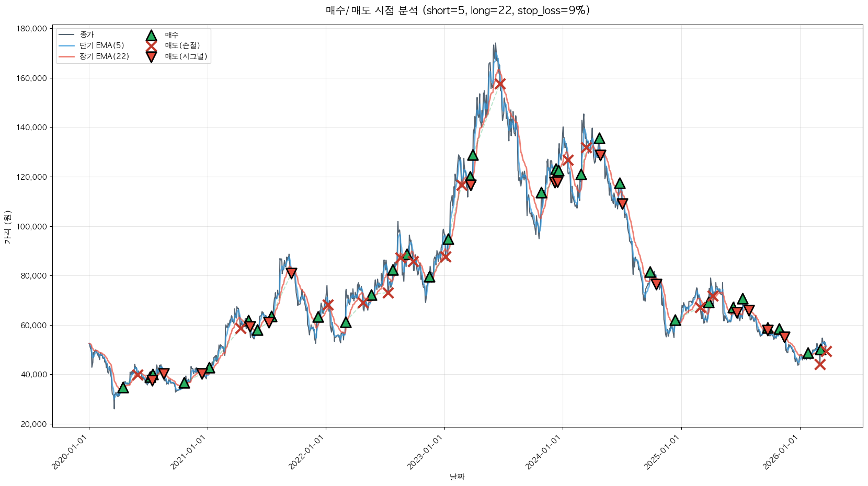868x486 pixels.
Task: Click the stop-loss X marker at the chart peak
Action: click(500, 84)
